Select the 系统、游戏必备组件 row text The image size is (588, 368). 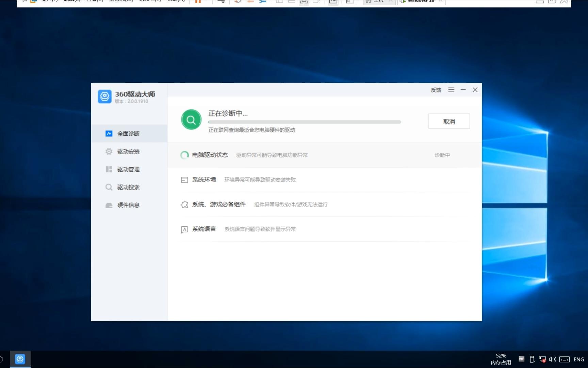pos(219,204)
